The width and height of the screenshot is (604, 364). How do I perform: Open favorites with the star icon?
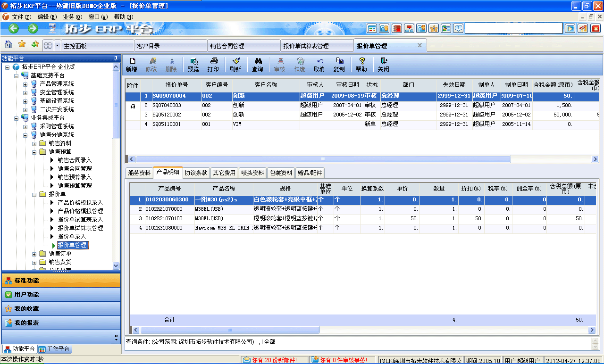[21, 45]
